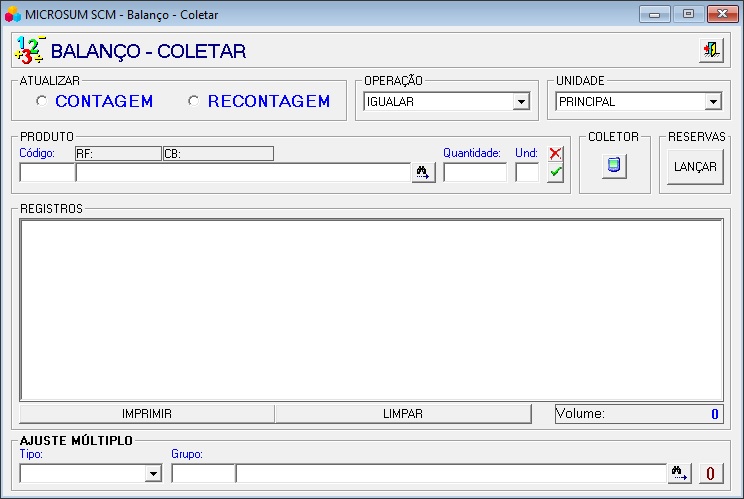Click into the product Código input field
Image resolution: width=744 pixels, height=499 pixels.
pos(47,172)
